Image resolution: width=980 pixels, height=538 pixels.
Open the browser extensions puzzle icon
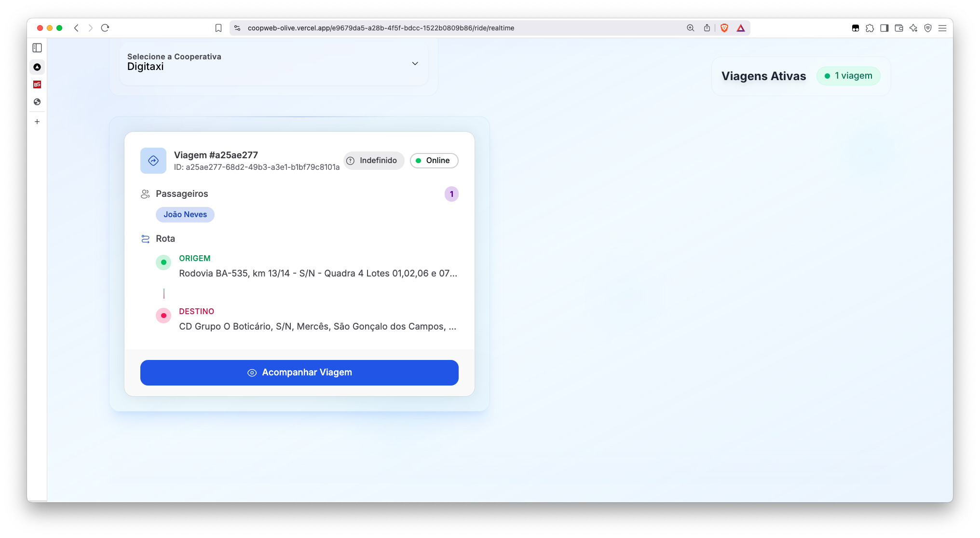point(870,28)
